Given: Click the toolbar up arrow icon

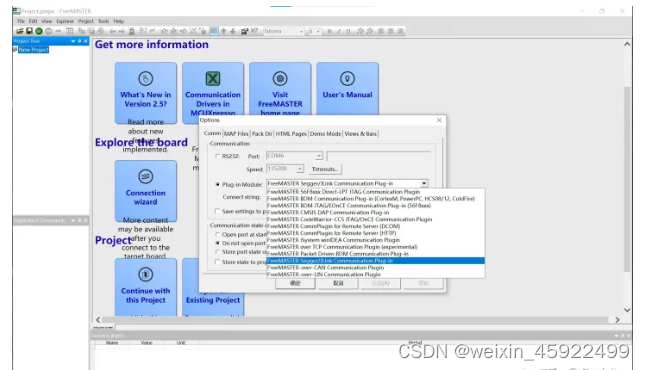Looking at the screenshot, I should point(224,31).
